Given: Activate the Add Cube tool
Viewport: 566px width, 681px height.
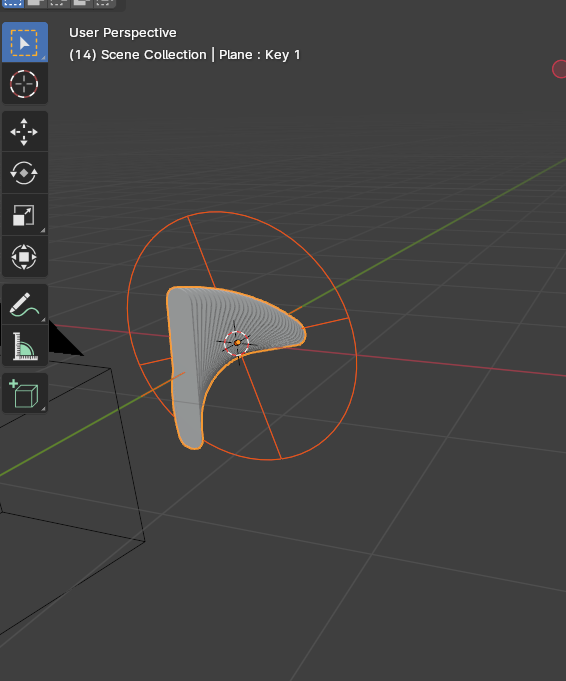Looking at the screenshot, I should 25,393.
